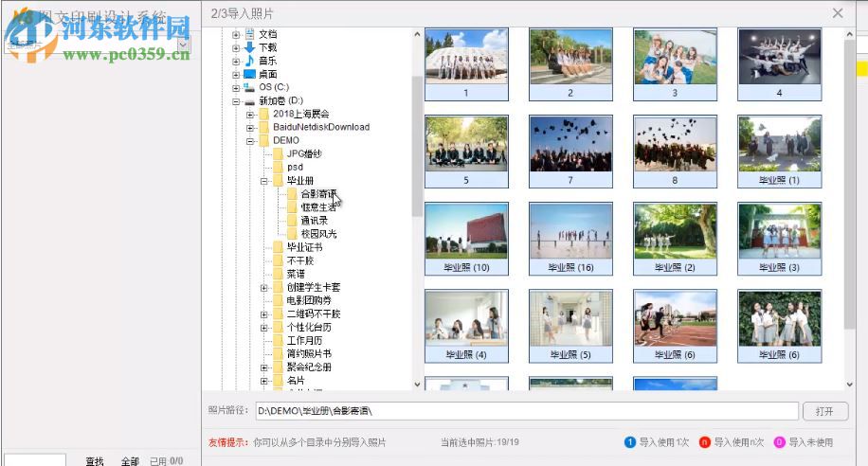This screenshot has height=466, width=868.
Task: Click the DEMO folder icon
Action: point(264,140)
